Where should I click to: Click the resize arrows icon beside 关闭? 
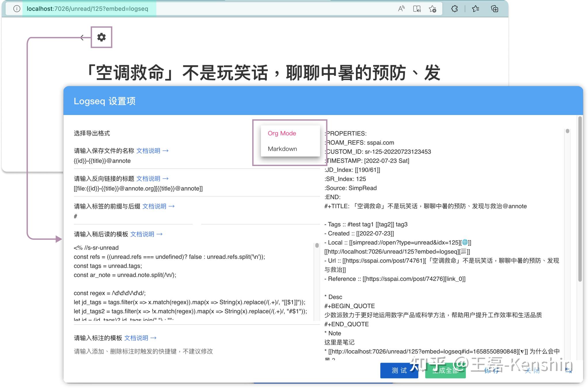(x=568, y=371)
